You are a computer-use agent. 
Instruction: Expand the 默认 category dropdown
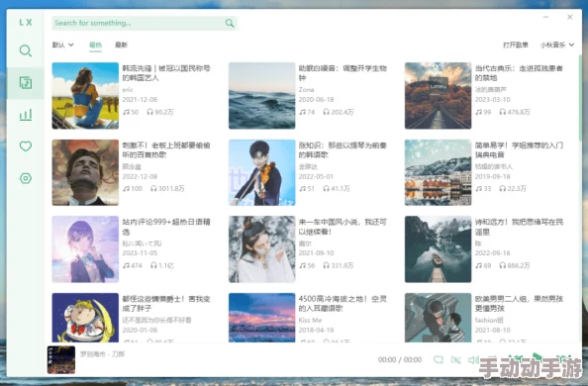[x=62, y=45]
